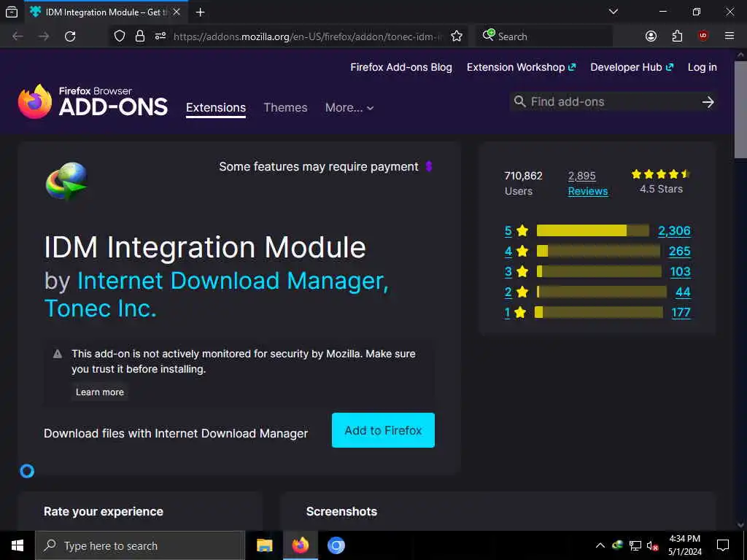Open the Firefox application menu
This screenshot has width=747, height=560.
point(729,36)
